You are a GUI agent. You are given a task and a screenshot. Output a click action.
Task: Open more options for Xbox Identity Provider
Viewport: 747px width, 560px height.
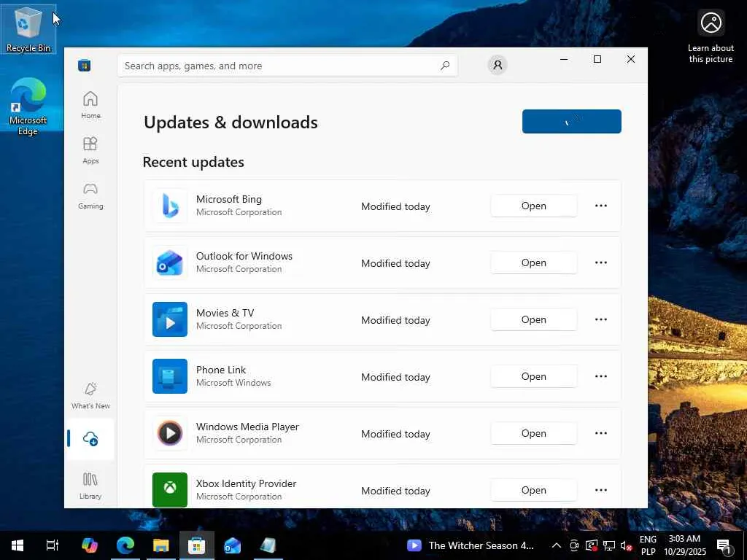point(601,490)
